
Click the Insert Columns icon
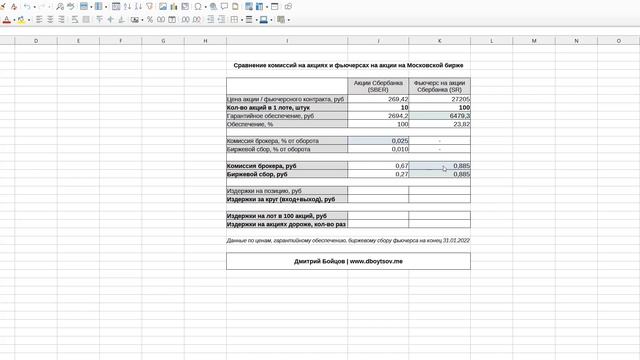tap(98, 7)
